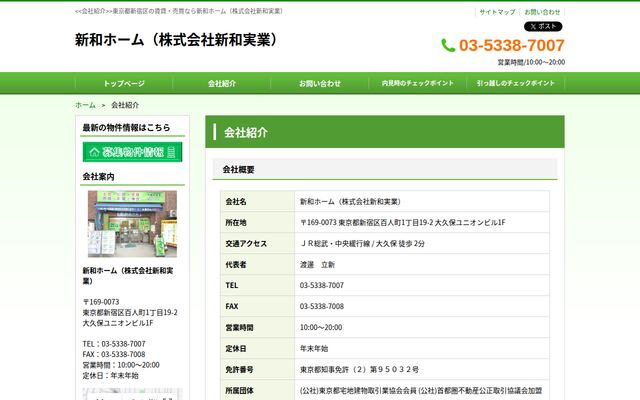Click sidebar company name 新和ホーム（株式会社新和実業）
Viewport: 640px width, 400px height.
[128, 276]
